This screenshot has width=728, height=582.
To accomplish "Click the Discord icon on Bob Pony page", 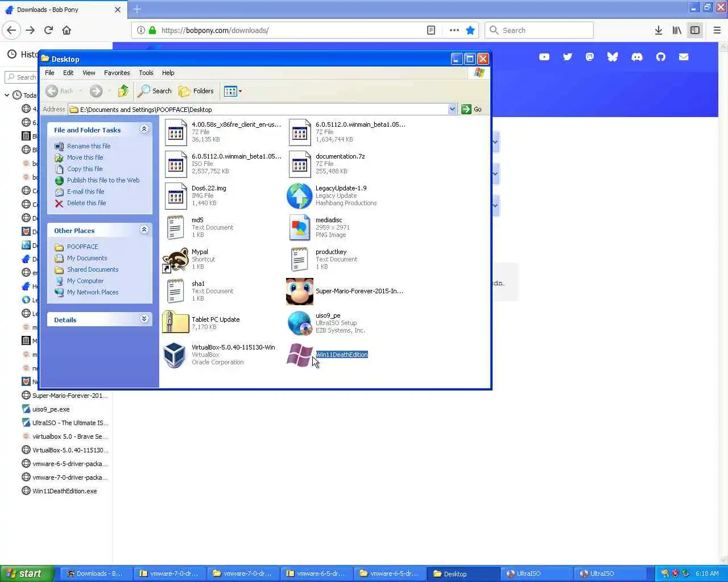I will tap(637, 57).
